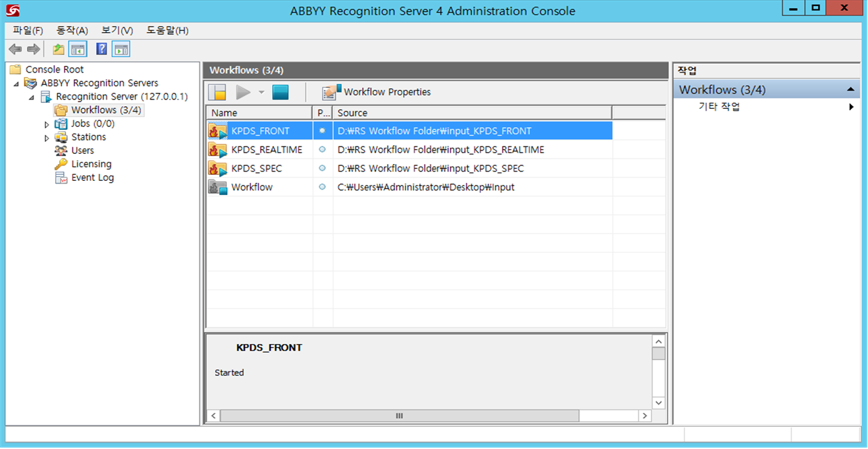Click the KPDS_FRONT workflow icon
868x449 pixels.
[x=218, y=130]
